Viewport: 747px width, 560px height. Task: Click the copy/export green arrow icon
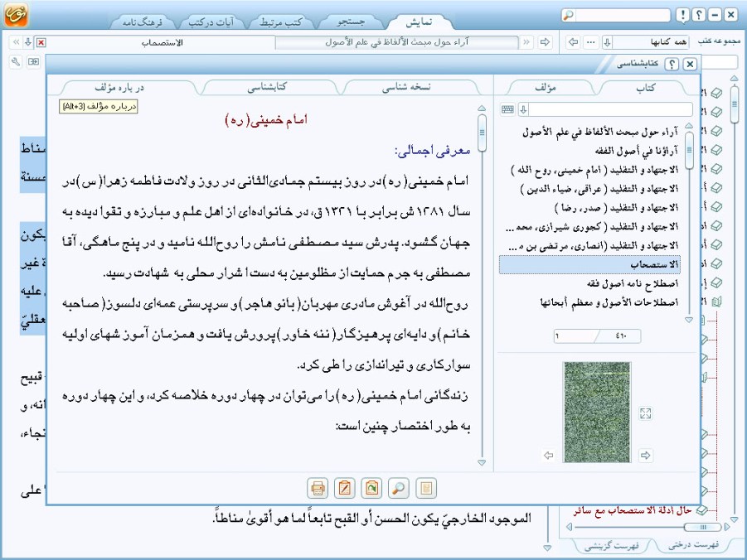371,488
